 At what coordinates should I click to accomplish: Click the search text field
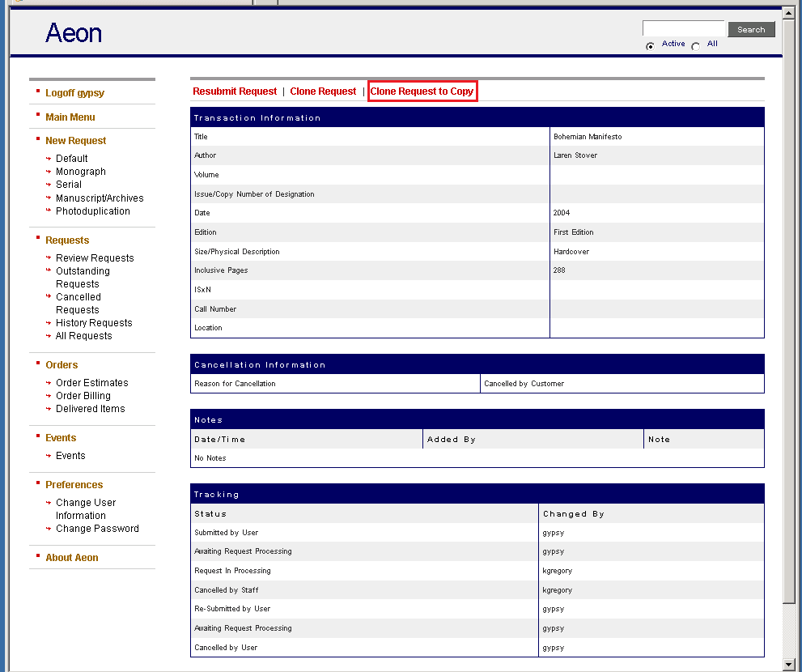point(684,29)
